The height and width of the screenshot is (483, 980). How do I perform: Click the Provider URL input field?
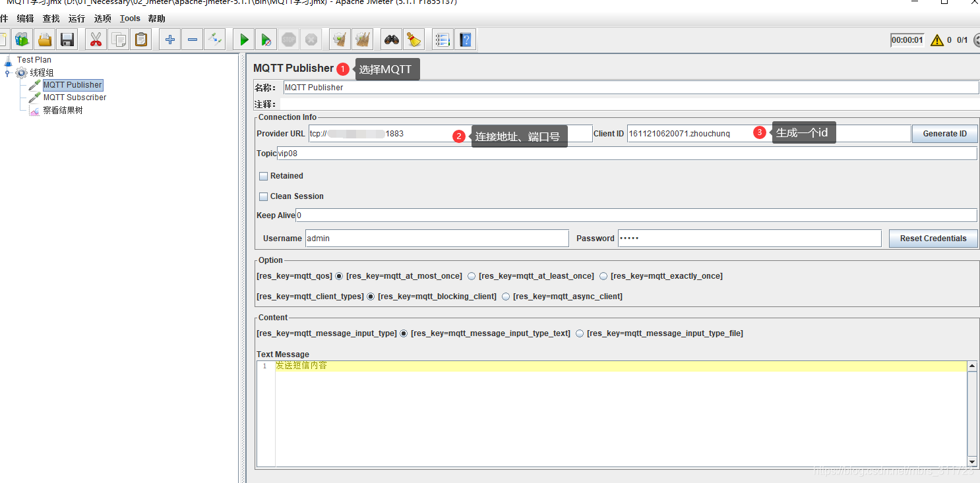tap(450, 134)
